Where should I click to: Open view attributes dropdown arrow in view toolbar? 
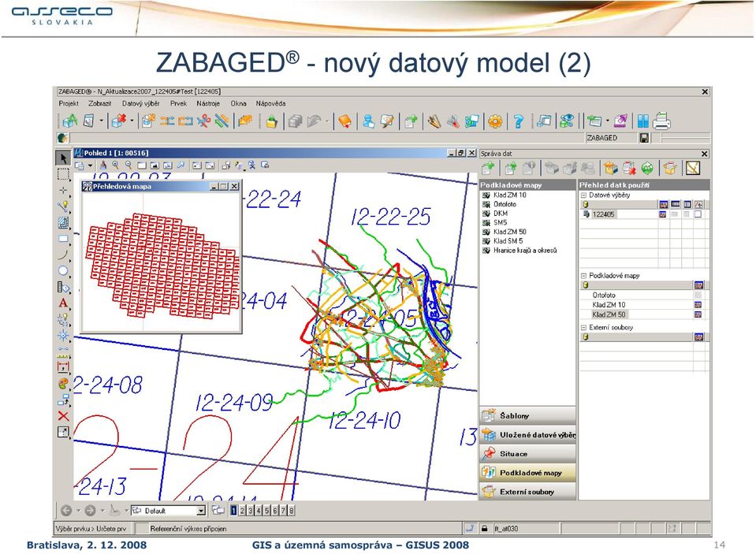click(x=90, y=165)
